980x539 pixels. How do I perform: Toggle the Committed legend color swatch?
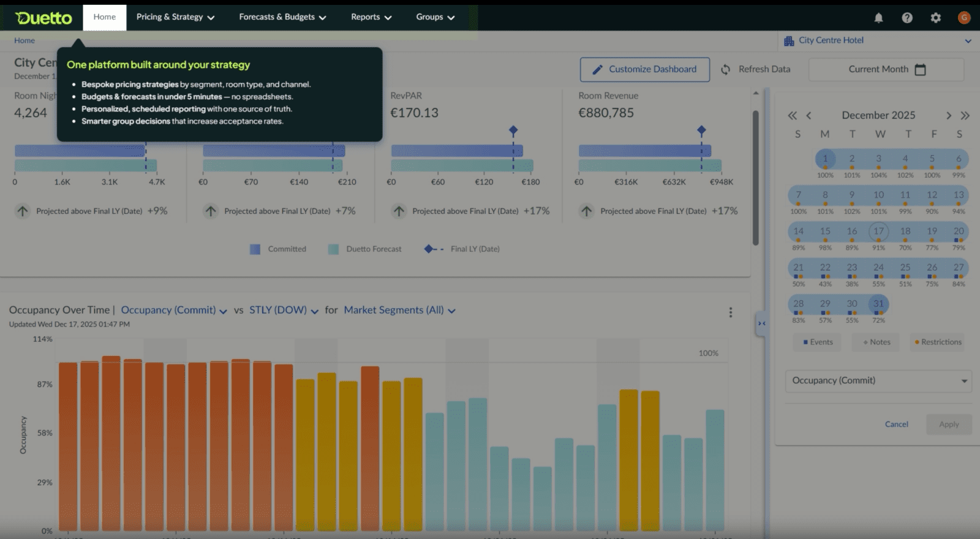point(255,249)
